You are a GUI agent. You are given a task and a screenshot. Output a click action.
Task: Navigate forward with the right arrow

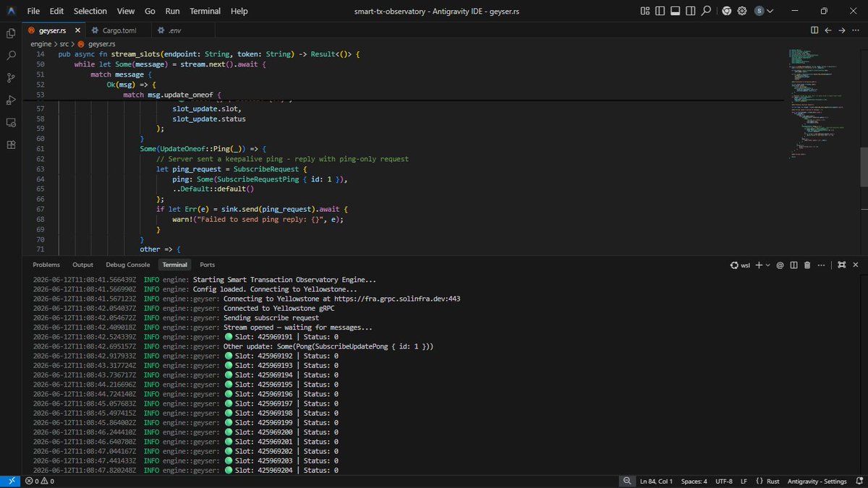(842, 30)
